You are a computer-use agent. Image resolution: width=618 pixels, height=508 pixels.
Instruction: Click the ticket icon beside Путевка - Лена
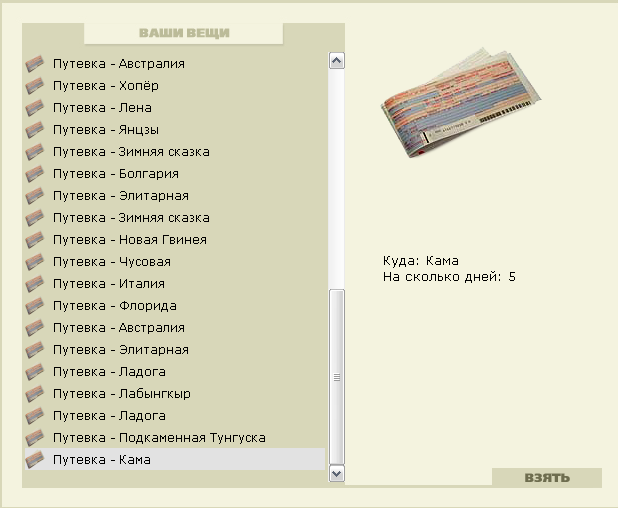[x=35, y=108]
